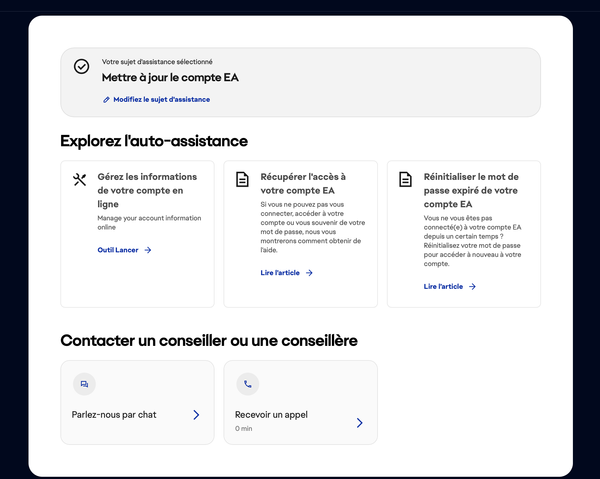Click the phone icon

(x=247, y=384)
